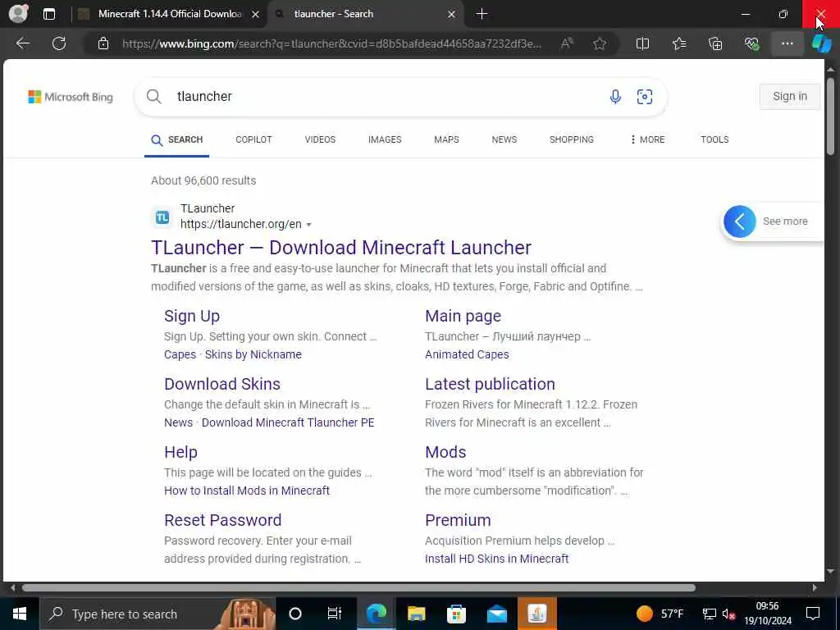Screen dimensions: 840x630
Task: Search using voice microphone icon
Action: [615, 97]
